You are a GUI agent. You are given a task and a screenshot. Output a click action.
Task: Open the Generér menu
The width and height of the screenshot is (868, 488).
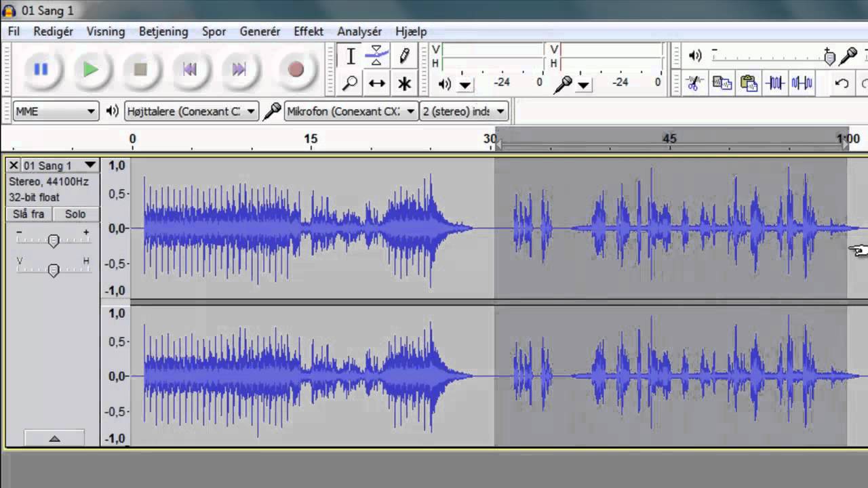[260, 31]
